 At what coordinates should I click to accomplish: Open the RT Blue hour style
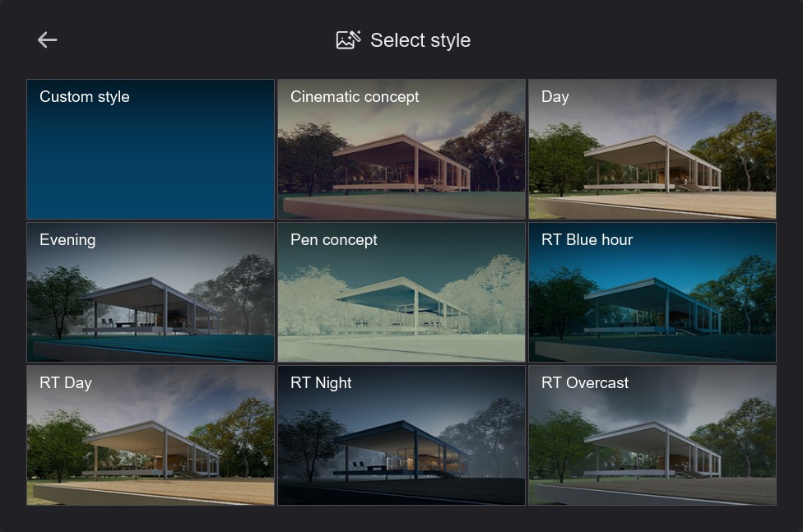(x=652, y=292)
